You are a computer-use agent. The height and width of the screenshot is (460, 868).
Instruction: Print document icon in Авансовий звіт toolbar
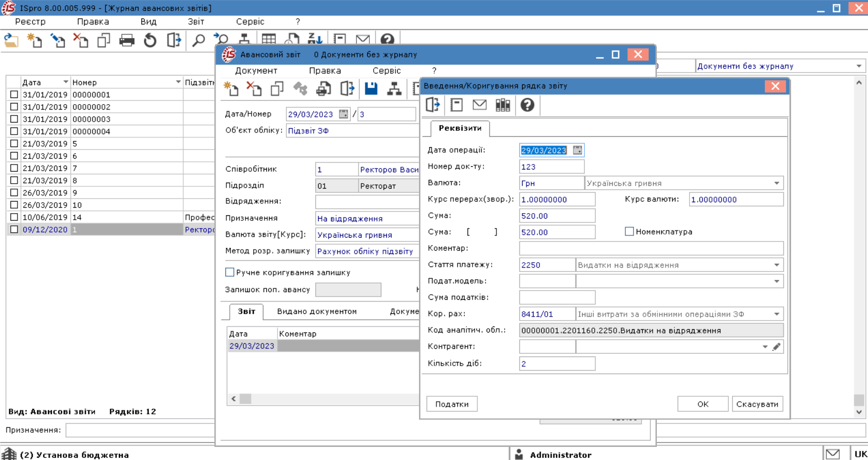tap(324, 88)
